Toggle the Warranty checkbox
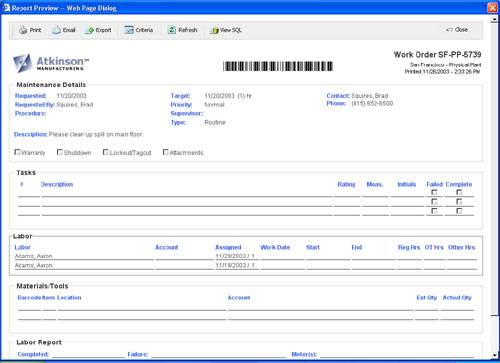500x363 pixels. (17, 152)
